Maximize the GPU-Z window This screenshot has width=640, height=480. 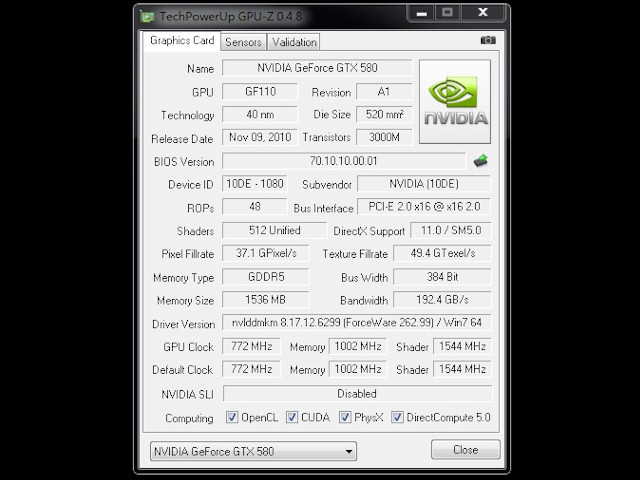point(448,13)
